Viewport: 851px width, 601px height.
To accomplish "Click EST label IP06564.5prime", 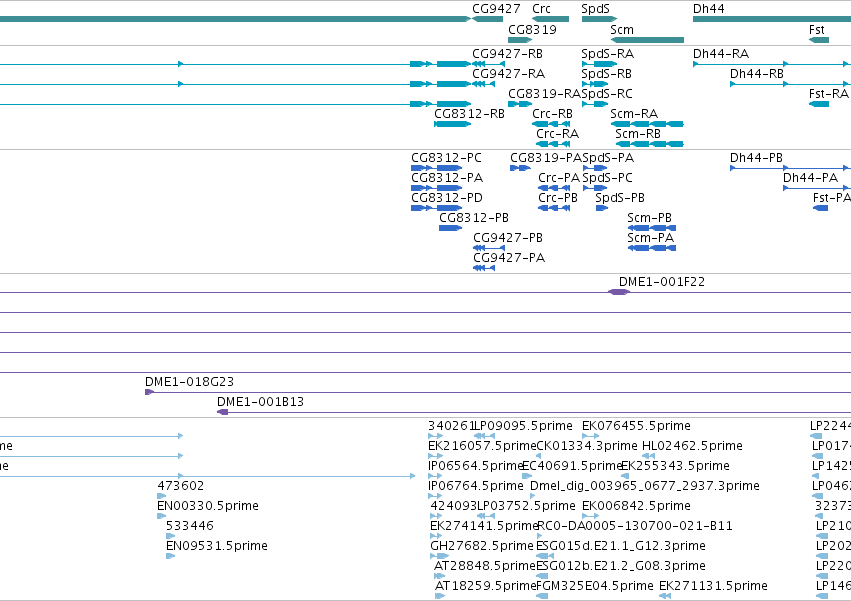I will point(475,466).
